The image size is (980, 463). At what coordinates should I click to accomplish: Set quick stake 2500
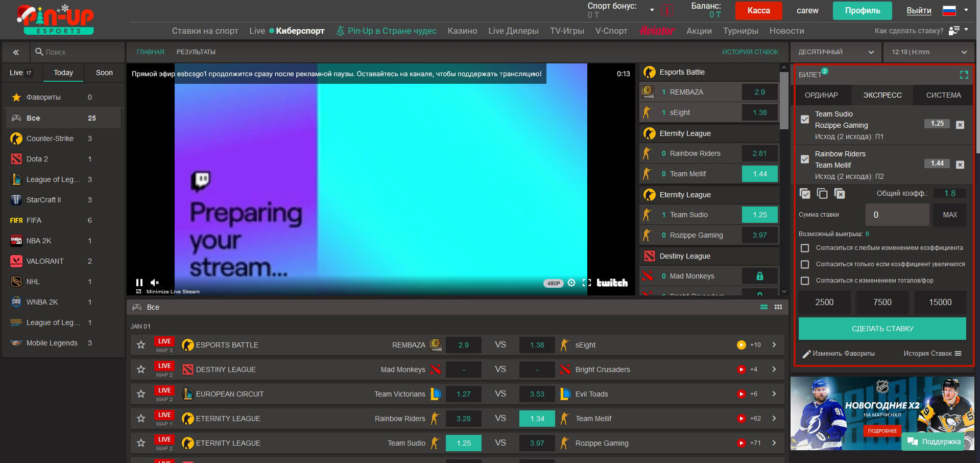pos(824,302)
